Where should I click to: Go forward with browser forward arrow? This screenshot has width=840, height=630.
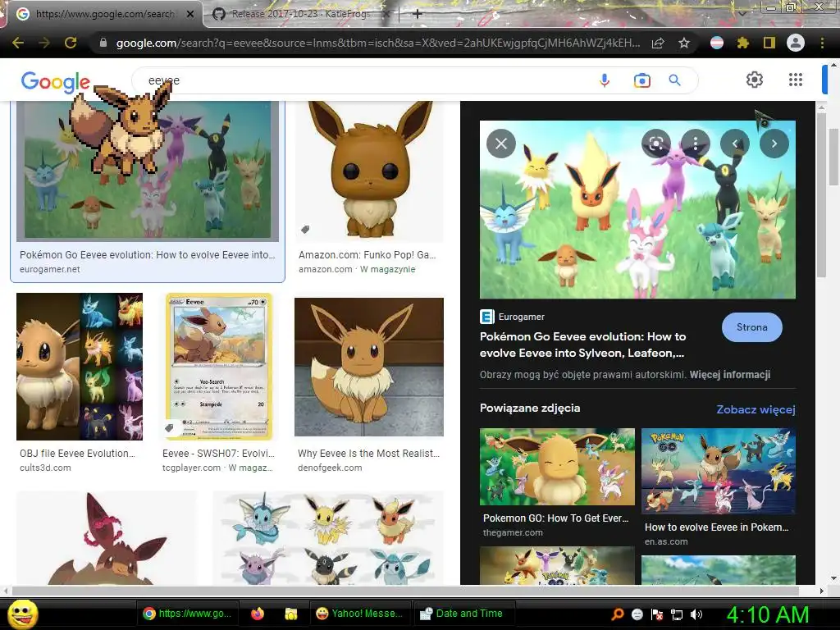point(44,43)
